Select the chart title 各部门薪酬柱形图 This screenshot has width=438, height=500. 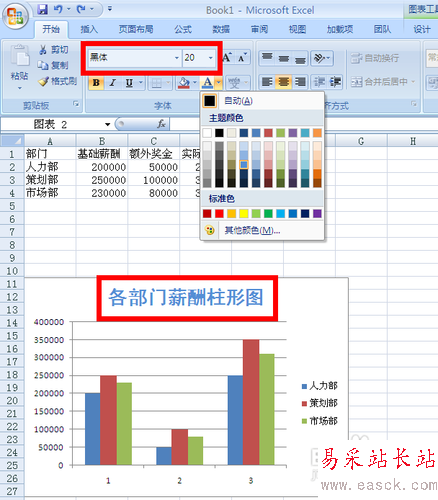pos(186,297)
